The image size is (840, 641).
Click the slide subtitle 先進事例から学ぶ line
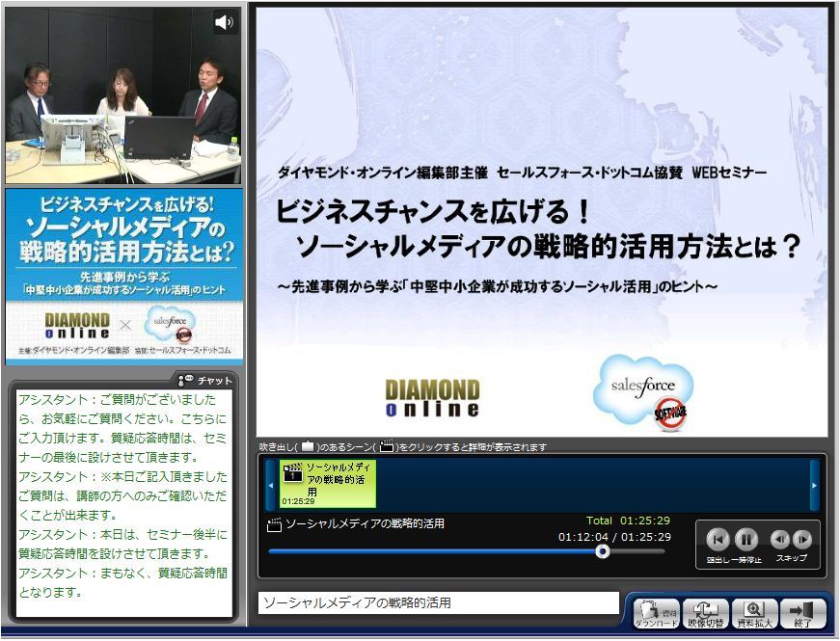[498, 287]
